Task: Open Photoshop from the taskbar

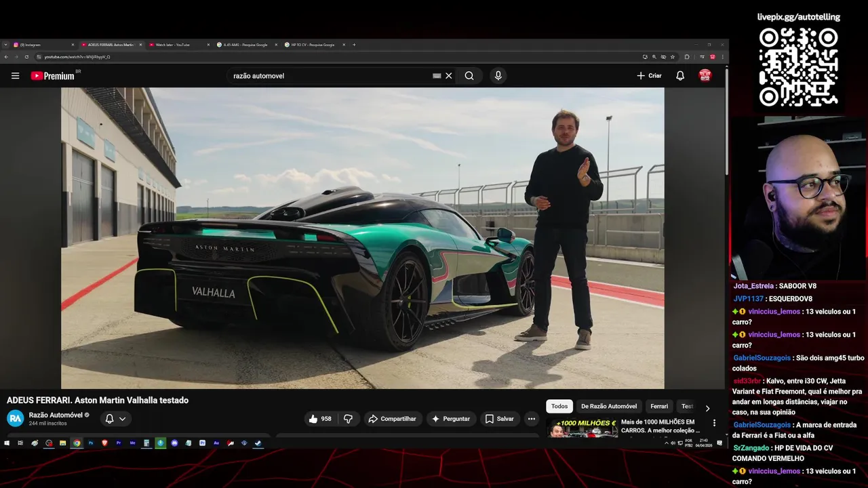Action: pyautogui.click(x=91, y=443)
